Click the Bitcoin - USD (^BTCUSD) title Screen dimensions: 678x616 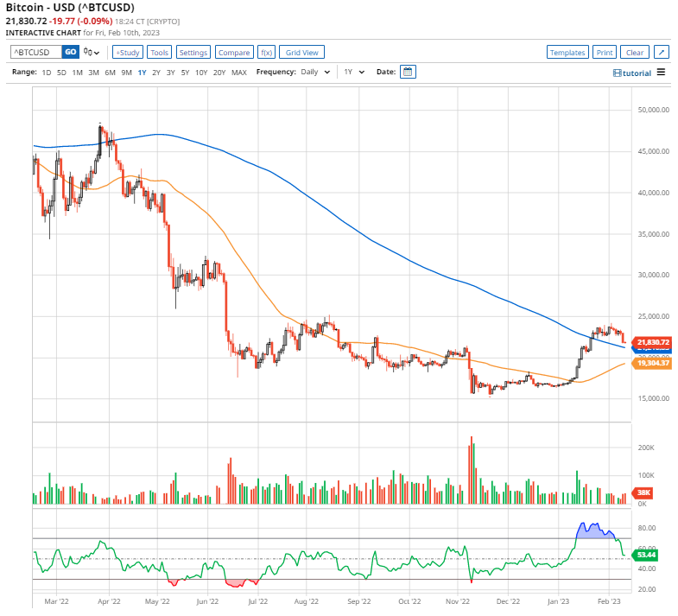tap(70, 8)
